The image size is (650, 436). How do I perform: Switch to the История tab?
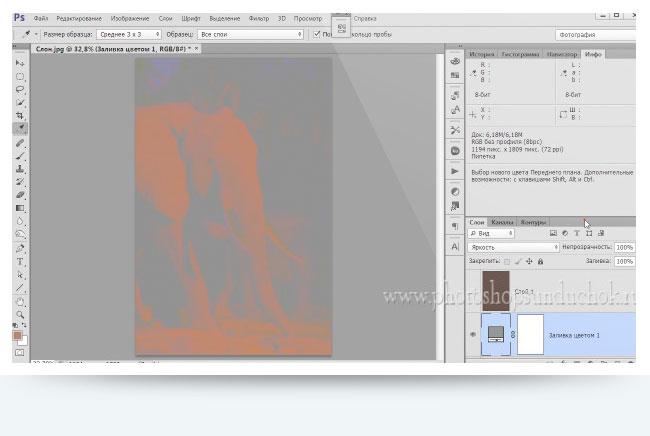click(x=482, y=54)
